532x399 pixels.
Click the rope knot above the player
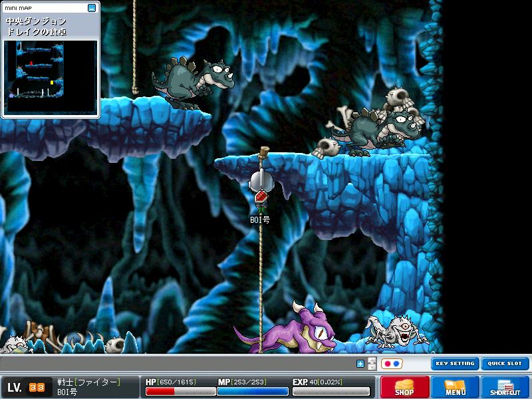pos(264,152)
